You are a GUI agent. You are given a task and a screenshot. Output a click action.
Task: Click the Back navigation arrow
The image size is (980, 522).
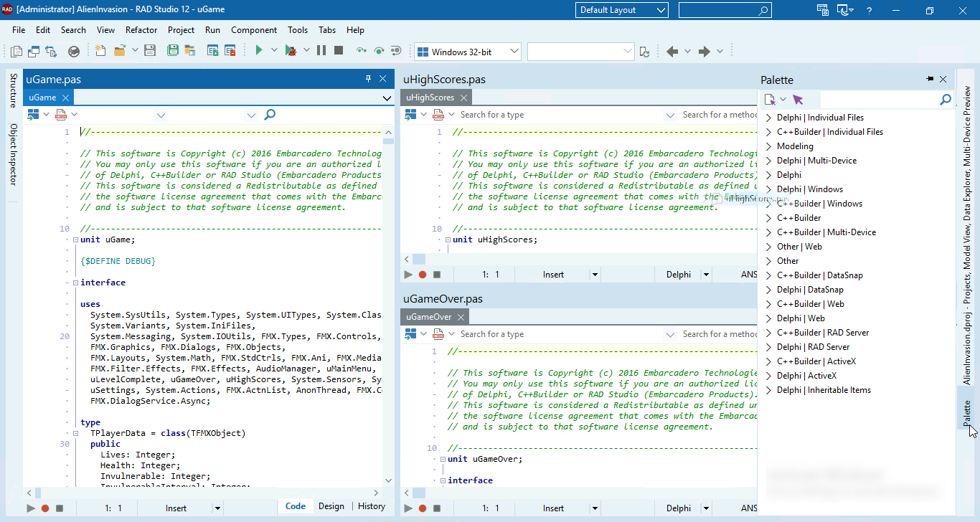click(672, 52)
